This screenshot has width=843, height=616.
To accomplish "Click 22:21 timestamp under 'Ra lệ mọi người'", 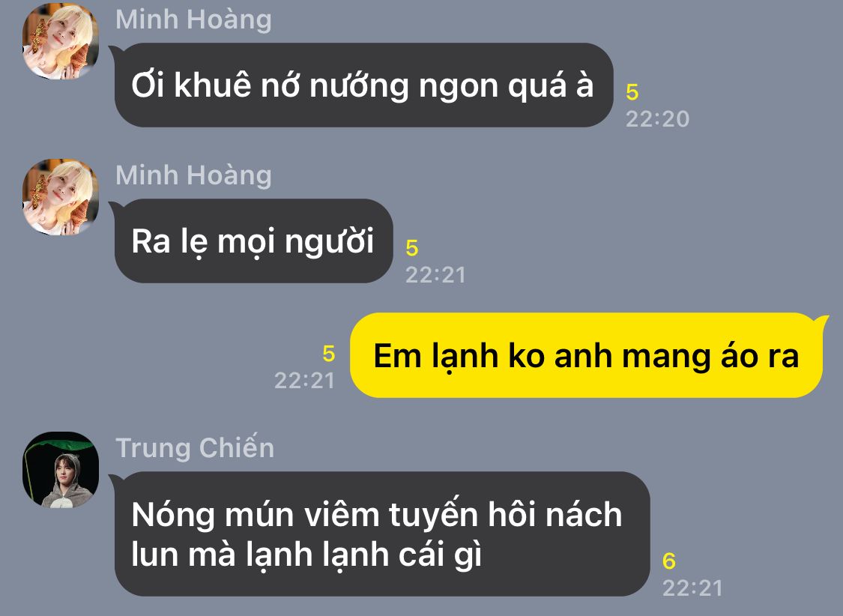I will (435, 275).
